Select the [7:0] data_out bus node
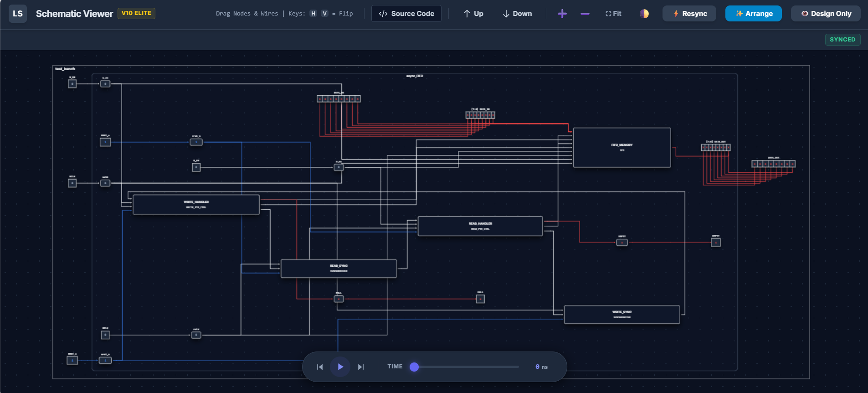 click(716, 147)
